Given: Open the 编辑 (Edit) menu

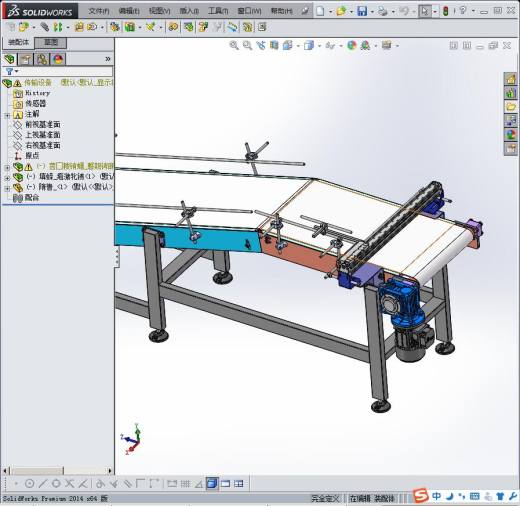Looking at the screenshot, I should pyautogui.click(x=129, y=11).
